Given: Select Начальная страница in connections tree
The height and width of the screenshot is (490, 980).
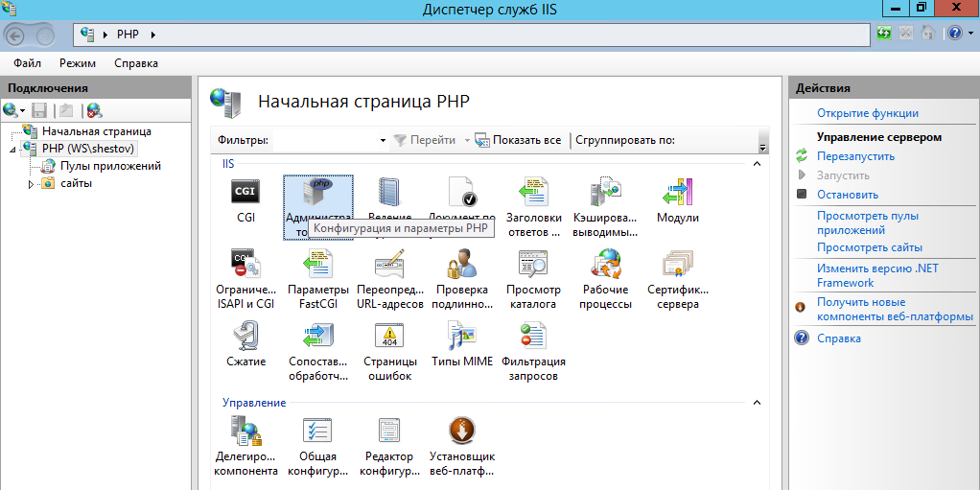Looking at the screenshot, I should click(96, 131).
